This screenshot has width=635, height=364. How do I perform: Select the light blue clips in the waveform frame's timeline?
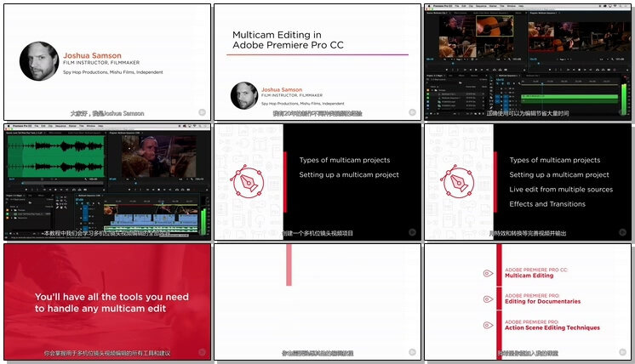[156, 219]
